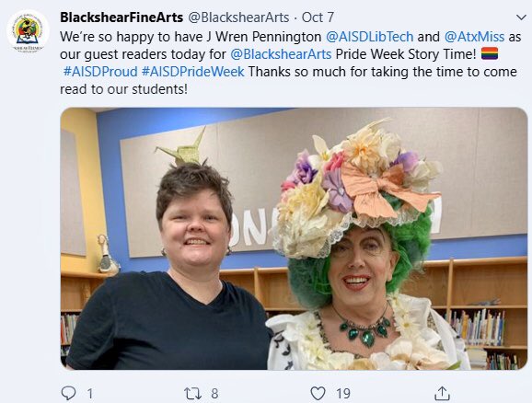Click the tweet body text to expand

click(x=290, y=63)
